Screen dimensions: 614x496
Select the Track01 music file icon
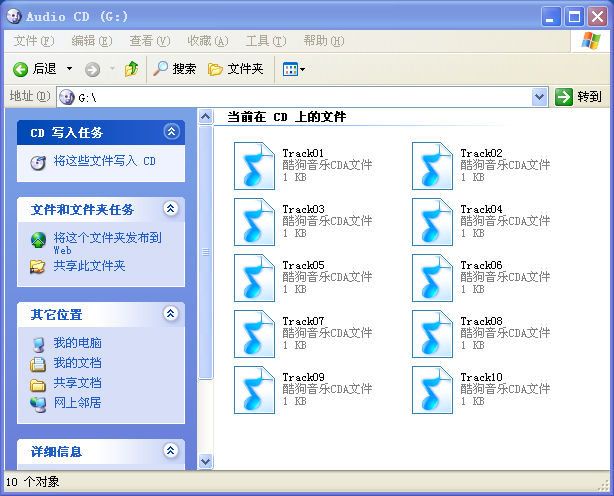point(255,166)
